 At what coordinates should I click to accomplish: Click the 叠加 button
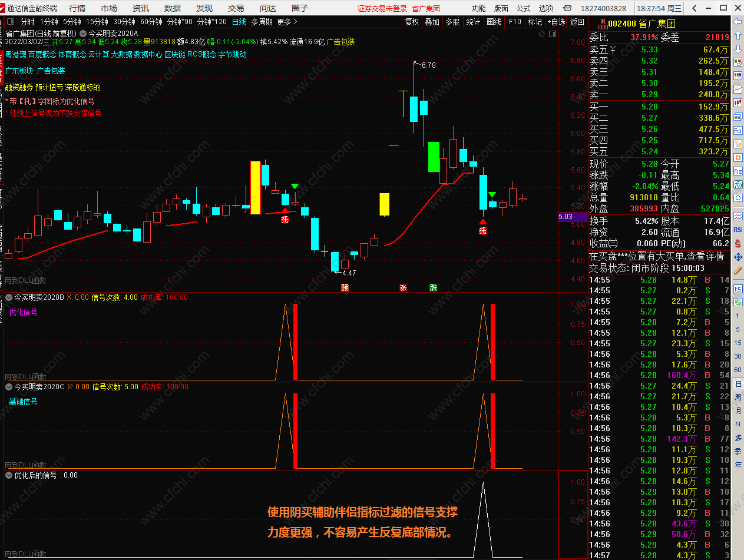click(432, 22)
